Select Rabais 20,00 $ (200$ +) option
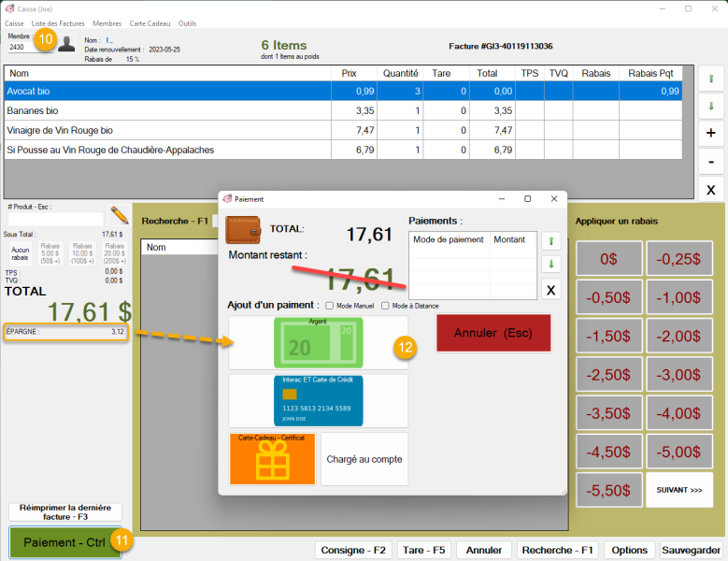The width and height of the screenshot is (728, 561). 114,253
